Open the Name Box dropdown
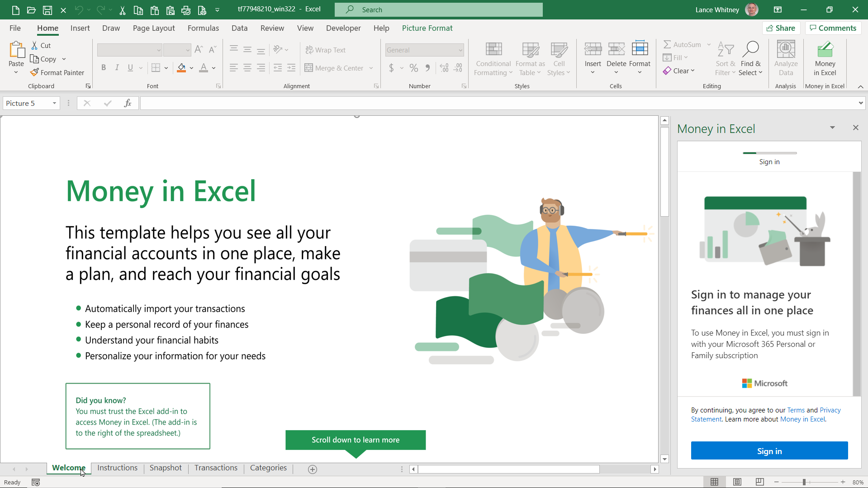Image resolution: width=868 pixels, height=488 pixels. (x=54, y=103)
